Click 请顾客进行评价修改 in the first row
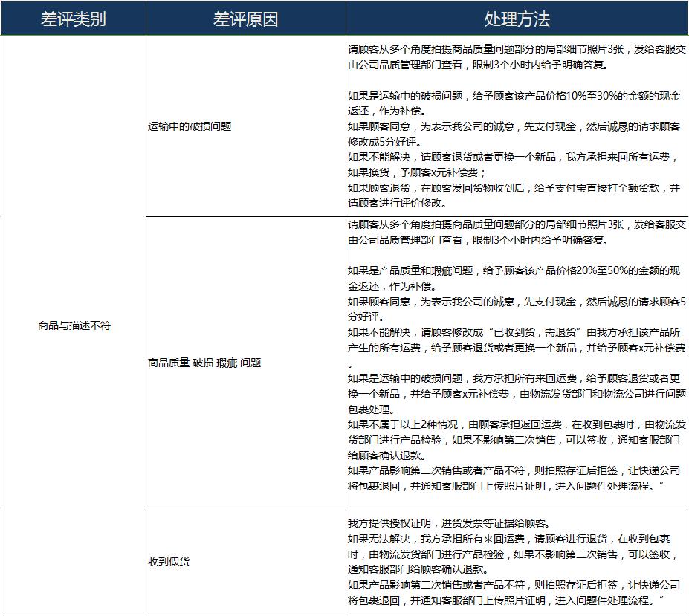 click(x=397, y=203)
